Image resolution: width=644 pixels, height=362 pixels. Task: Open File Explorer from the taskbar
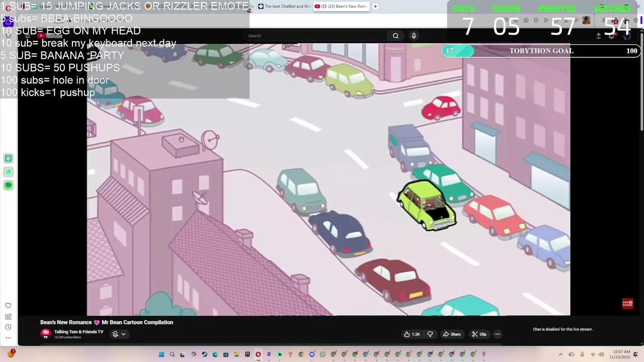[236, 354]
